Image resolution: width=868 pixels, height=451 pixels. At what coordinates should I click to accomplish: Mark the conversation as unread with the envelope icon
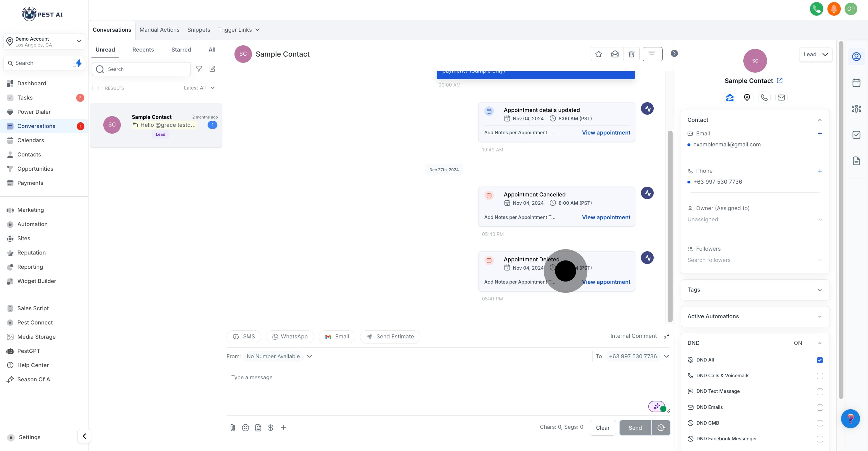(615, 54)
